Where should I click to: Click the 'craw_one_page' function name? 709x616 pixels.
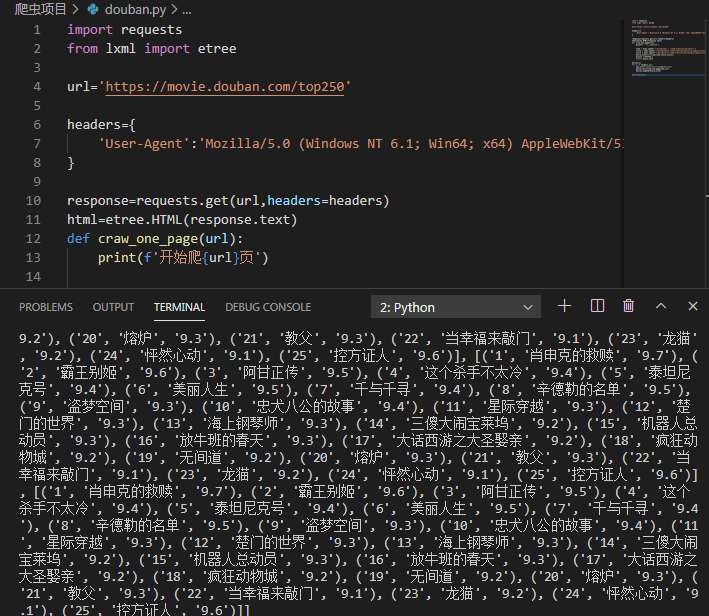[x=148, y=239]
